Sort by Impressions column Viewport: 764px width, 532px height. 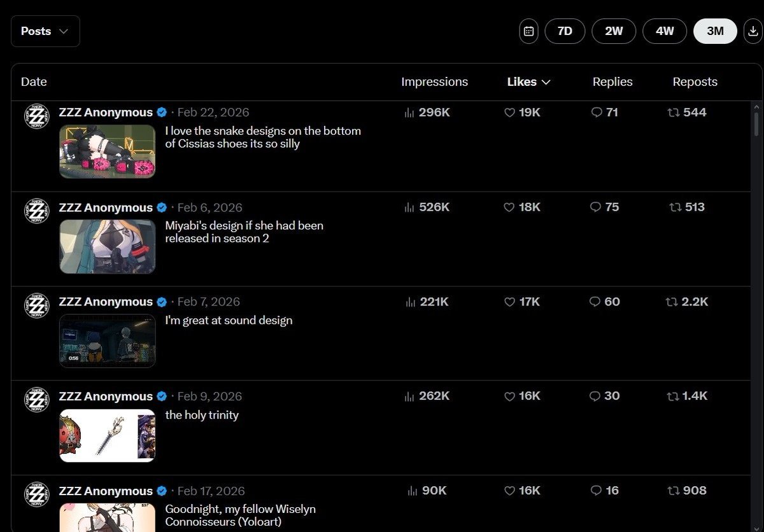[434, 81]
